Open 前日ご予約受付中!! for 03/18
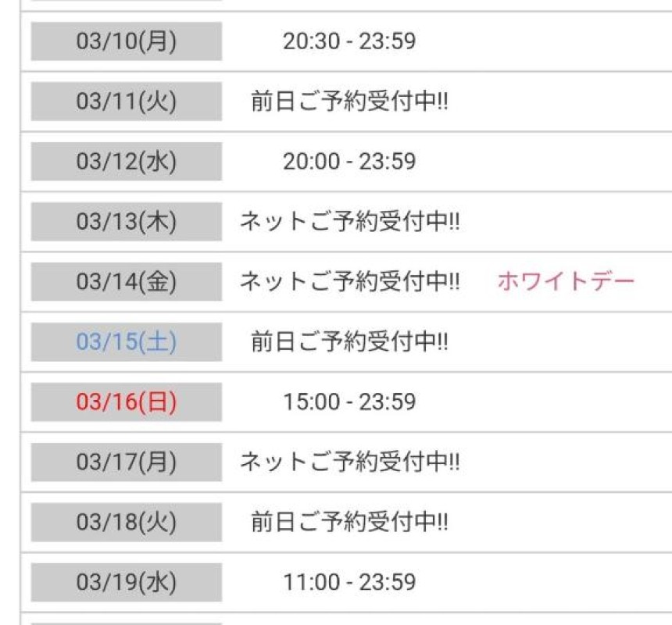Viewport: 672px width, 625px height. [x=349, y=523]
